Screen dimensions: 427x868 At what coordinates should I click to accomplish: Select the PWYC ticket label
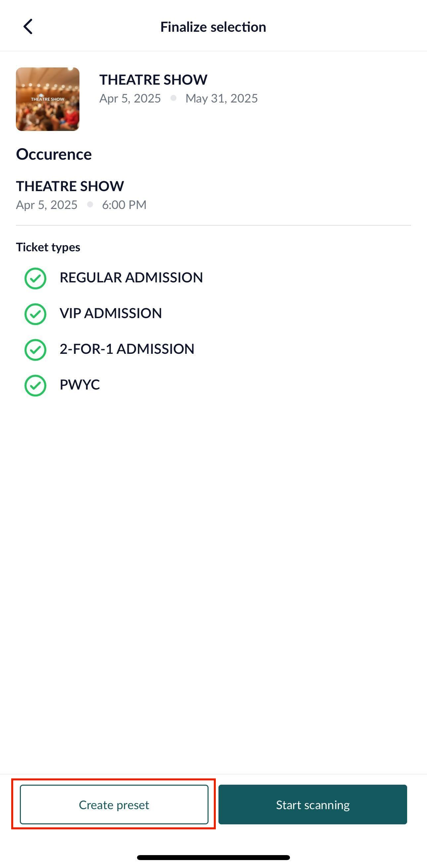click(79, 385)
